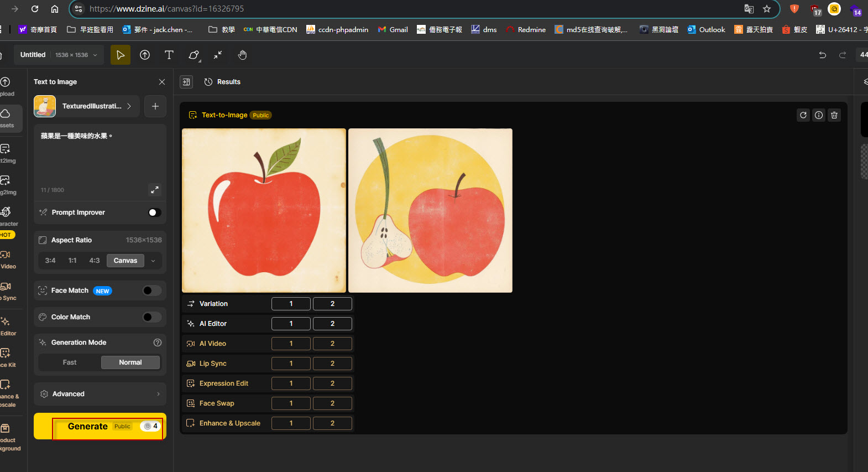Select the arrow Select tool in toolbar
The image size is (868, 472).
[121, 55]
